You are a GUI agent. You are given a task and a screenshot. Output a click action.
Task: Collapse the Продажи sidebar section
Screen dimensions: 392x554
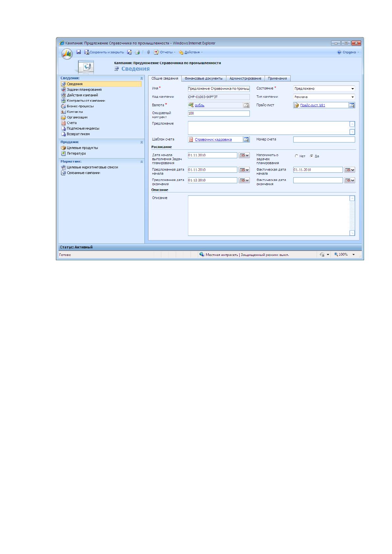(142, 142)
